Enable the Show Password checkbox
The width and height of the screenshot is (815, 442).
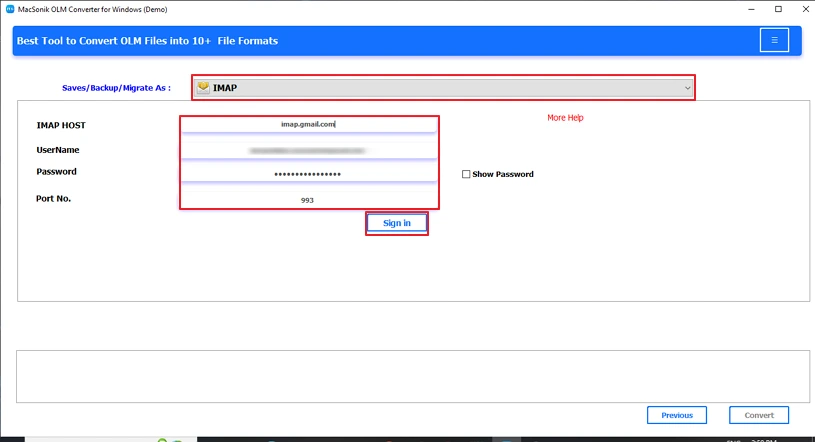click(466, 174)
